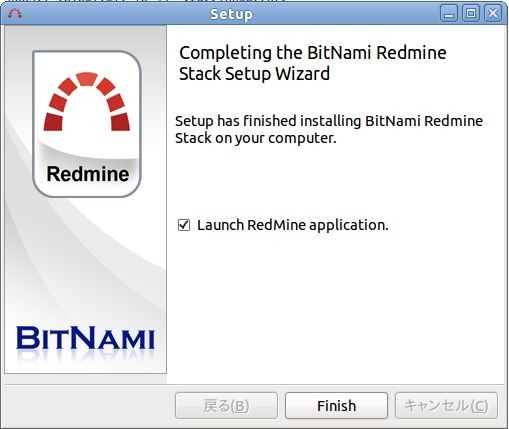Viewport: 509px width, 429px height.
Task: Click the Finish button
Action: pos(336,405)
